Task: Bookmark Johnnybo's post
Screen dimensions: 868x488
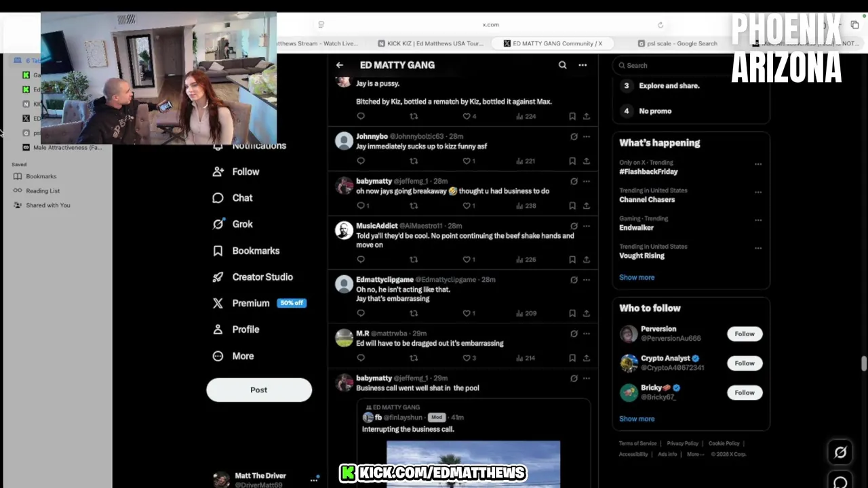Action: tap(572, 161)
